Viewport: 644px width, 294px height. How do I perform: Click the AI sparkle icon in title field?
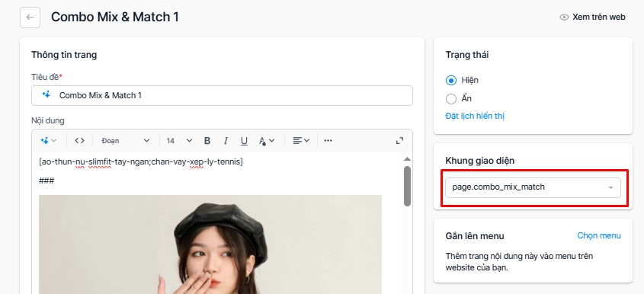(46, 95)
